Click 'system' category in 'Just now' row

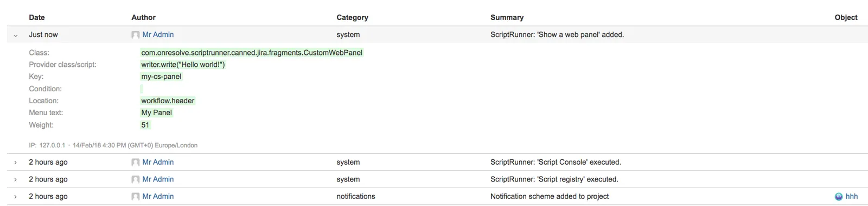point(348,35)
